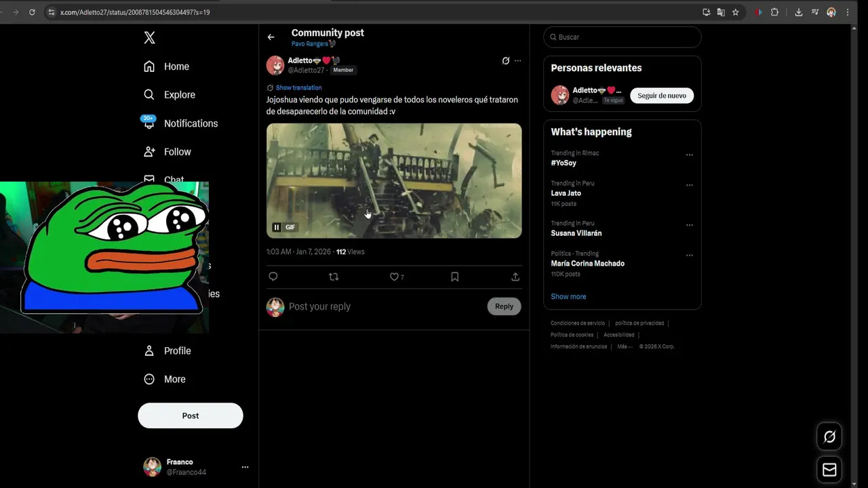The image size is (868, 488).
Task: Open the #YoSoy trend
Action: click(564, 163)
